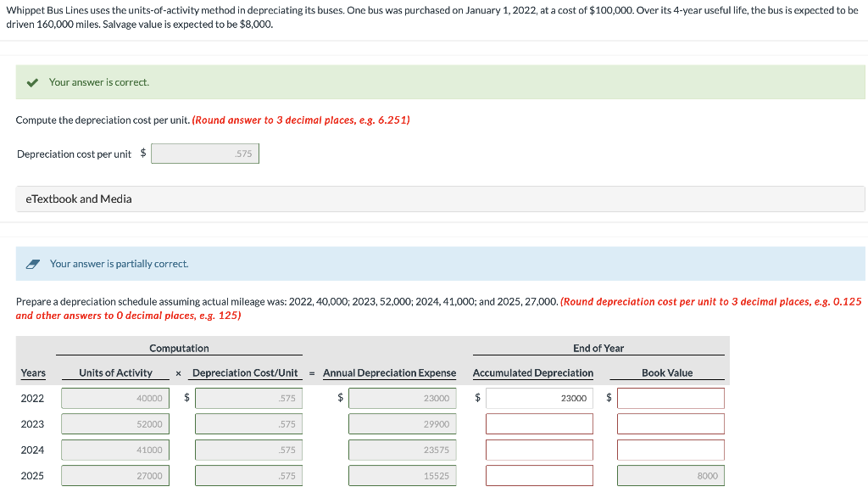Screen dimensions: 868x498
Task: Click the 'Round answer to 3 decimal places' note
Action: pyautogui.click(x=301, y=120)
